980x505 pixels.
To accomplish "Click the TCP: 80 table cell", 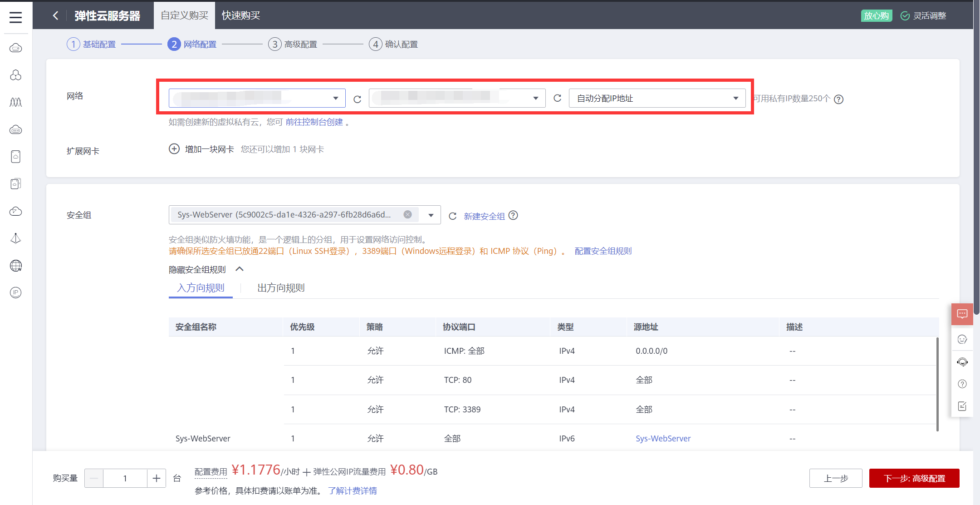I will tap(458, 380).
